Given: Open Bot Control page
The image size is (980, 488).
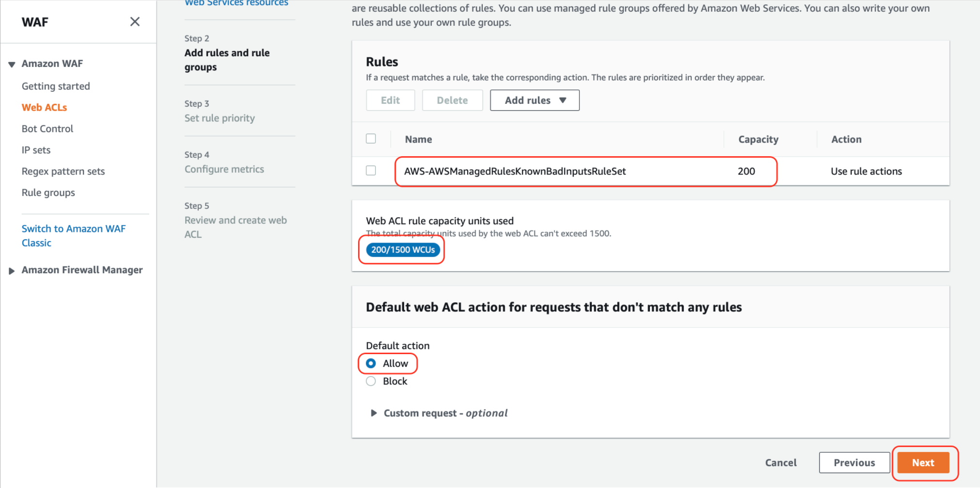Looking at the screenshot, I should [x=47, y=129].
